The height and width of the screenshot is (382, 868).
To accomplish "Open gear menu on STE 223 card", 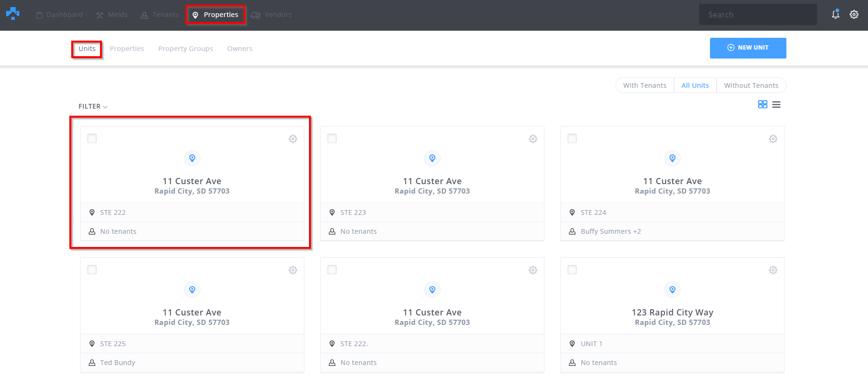I will (x=533, y=139).
